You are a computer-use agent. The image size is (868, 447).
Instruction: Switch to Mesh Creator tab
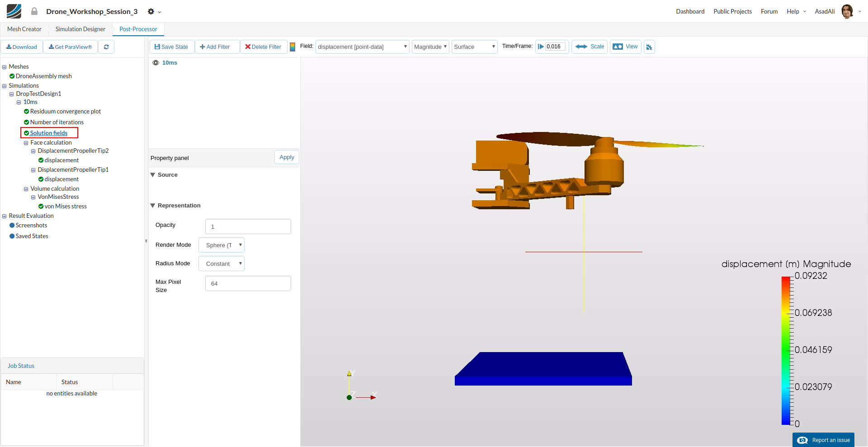(x=24, y=29)
